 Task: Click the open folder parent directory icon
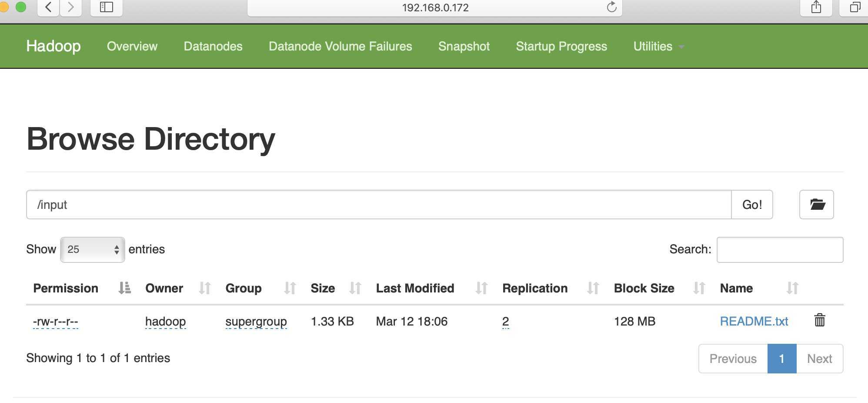pyautogui.click(x=816, y=204)
